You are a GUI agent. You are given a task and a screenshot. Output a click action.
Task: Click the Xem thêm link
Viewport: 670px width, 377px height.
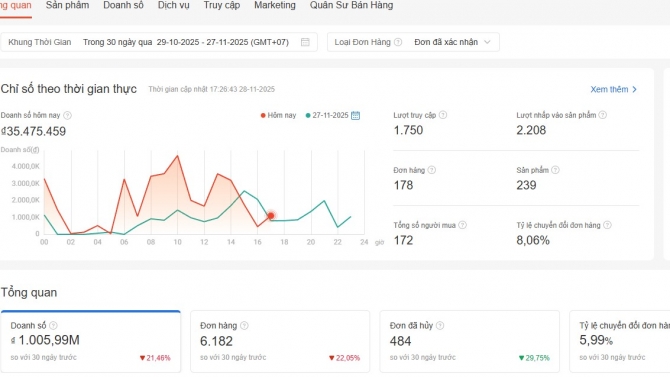(x=614, y=89)
